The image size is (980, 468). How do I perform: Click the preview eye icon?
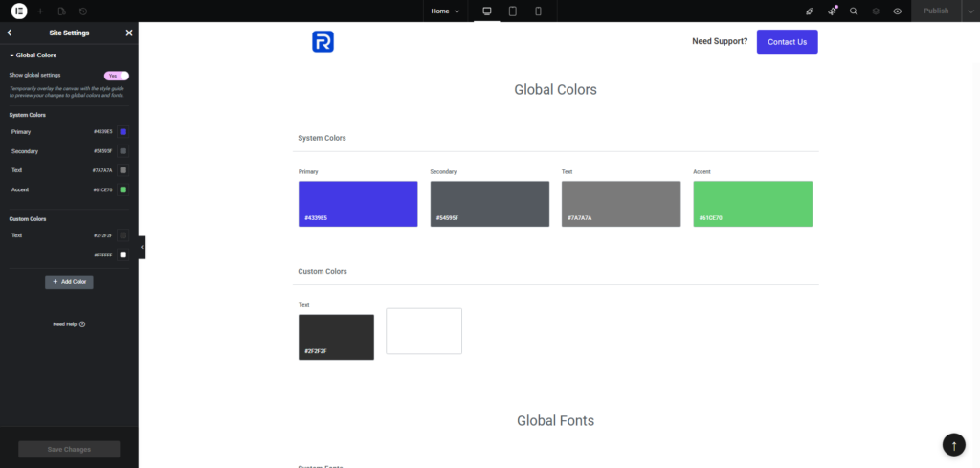(898, 11)
